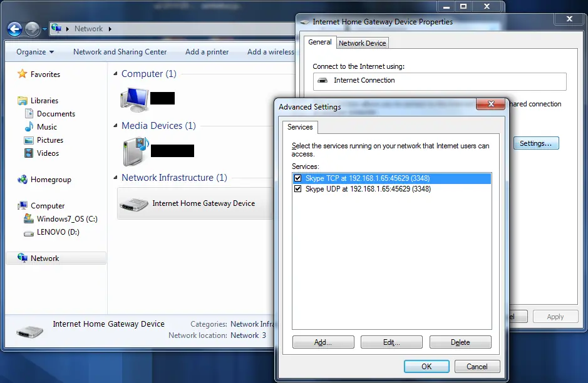Open the Organize menu

pyautogui.click(x=35, y=52)
